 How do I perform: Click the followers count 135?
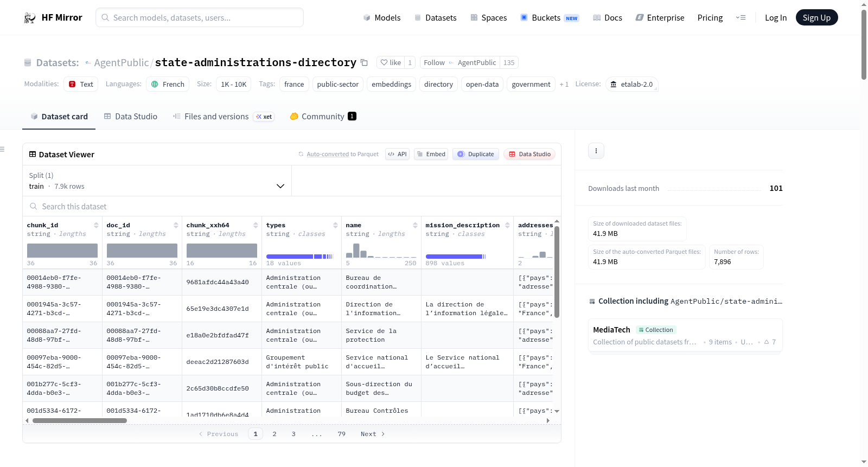coord(509,63)
